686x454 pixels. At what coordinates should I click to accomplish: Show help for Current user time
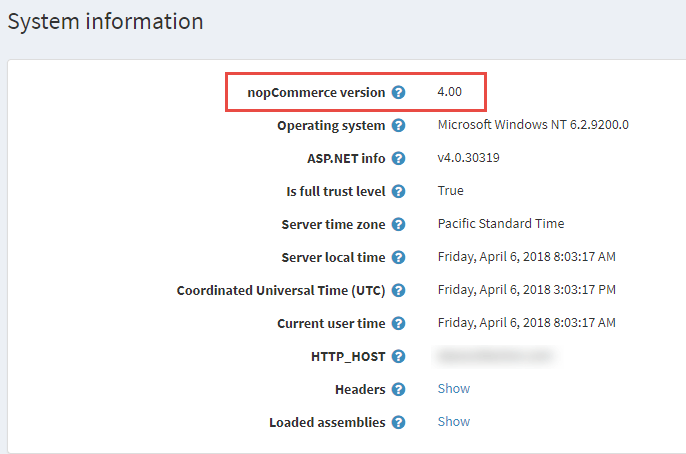coord(398,324)
